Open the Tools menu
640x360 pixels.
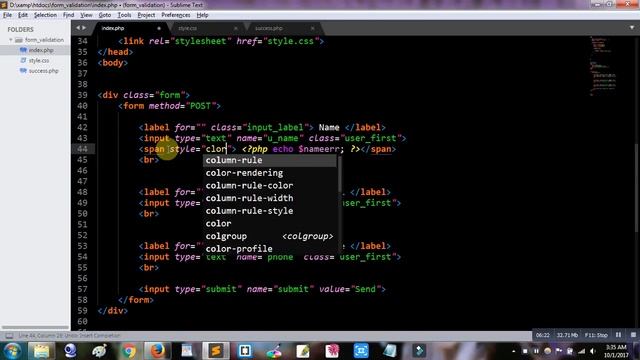(124, 15)
